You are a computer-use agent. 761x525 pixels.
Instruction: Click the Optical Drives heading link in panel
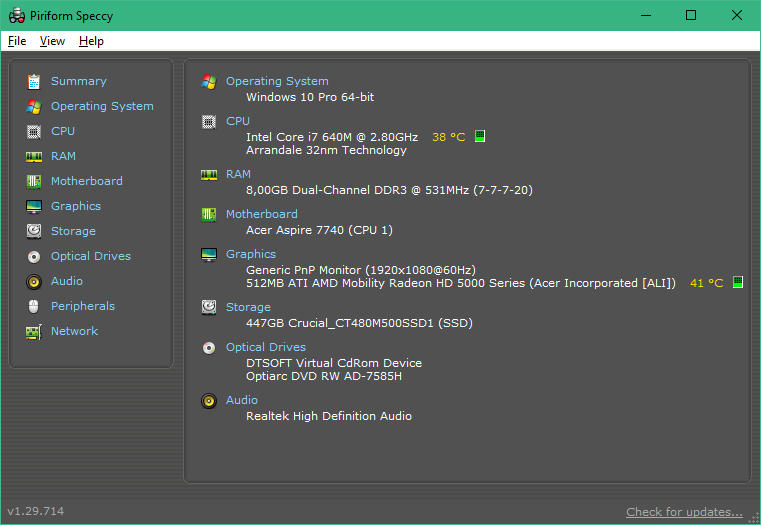point(265,347)
